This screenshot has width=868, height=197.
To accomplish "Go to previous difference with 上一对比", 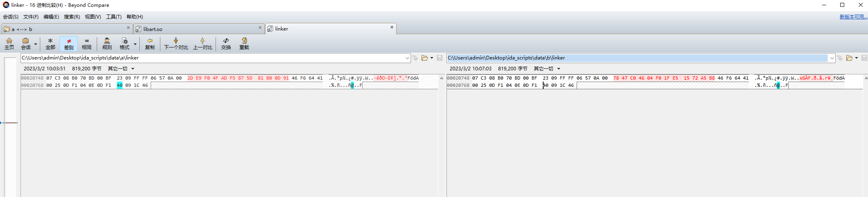I will point(202,43).
